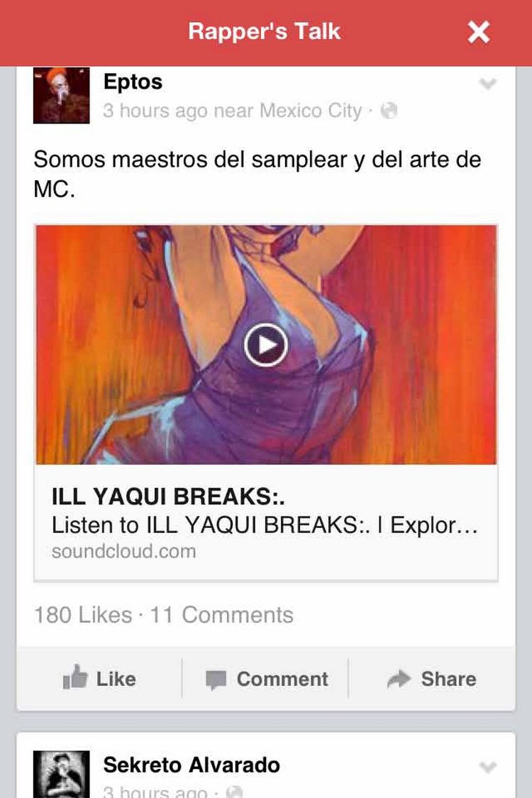532x798 pixels.
Task: Open Sekreto Alvarado post options chevron
Action: (488, 767)
